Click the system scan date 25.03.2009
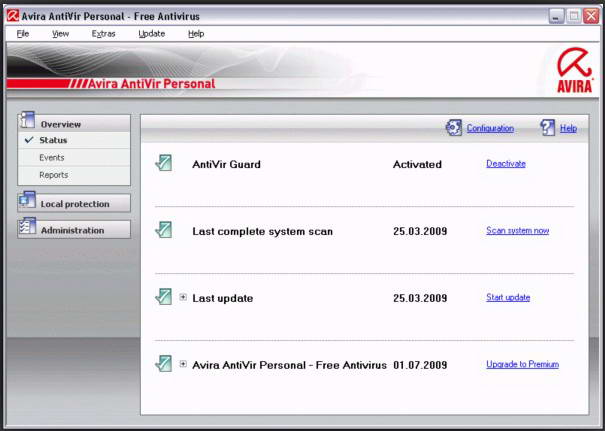Image resolution: width=605 pixels, height=431 pixels. point(420,232)
